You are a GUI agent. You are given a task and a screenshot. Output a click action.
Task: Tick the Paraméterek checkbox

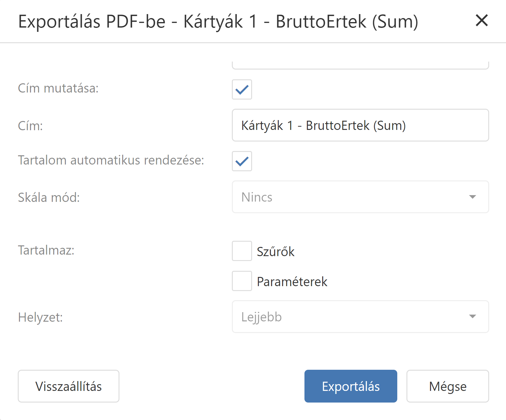[242, 281]
